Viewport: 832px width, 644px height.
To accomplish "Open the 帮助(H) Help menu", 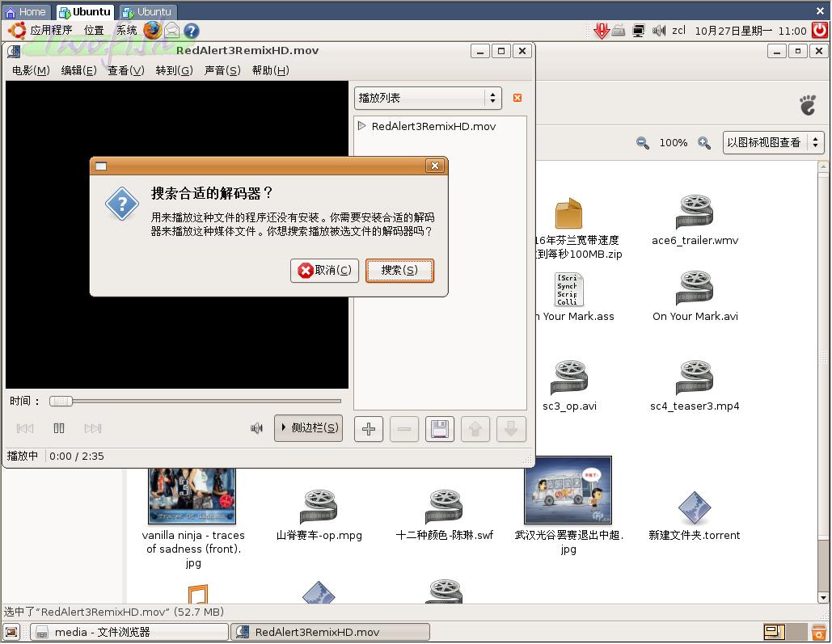I will coord(270,70).
